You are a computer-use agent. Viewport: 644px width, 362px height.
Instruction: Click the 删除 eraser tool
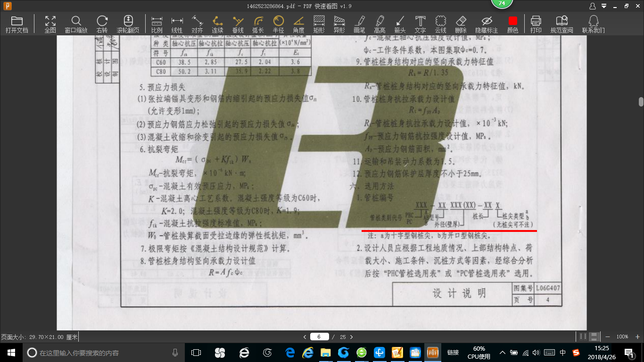pyautogui.click(x=461, y=24)
